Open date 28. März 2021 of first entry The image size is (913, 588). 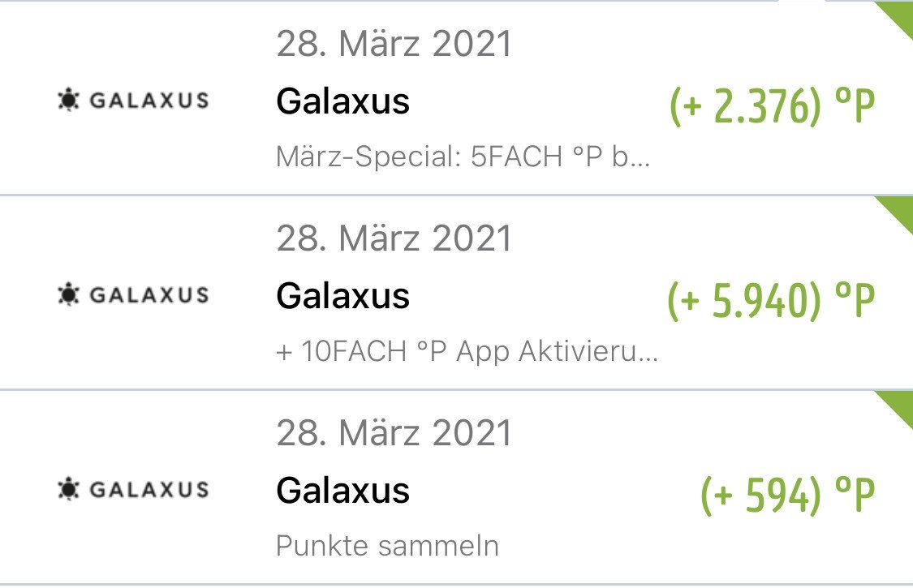tap(394, 44)
